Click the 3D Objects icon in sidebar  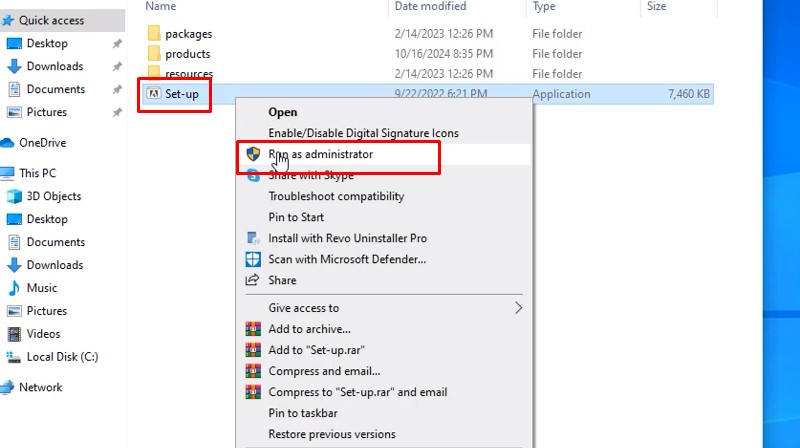click(x=15, y=196)
